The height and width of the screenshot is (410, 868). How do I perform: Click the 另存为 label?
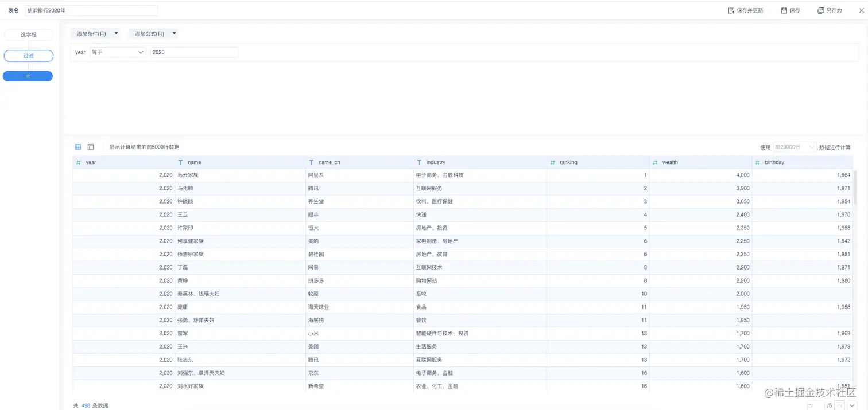point(834,11)
